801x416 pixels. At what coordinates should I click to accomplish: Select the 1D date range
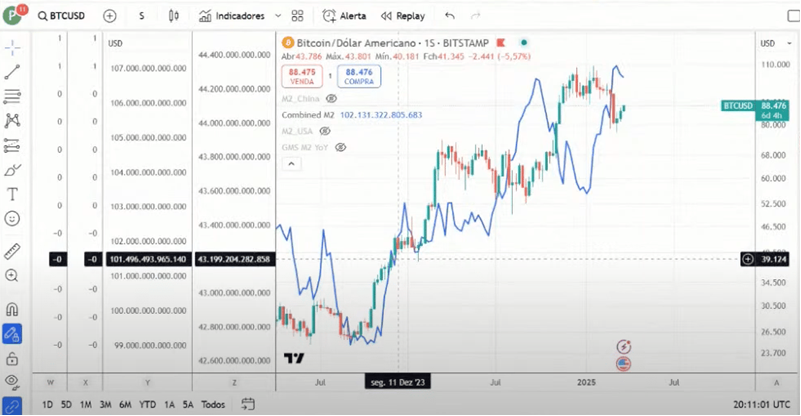coord(47,405)
